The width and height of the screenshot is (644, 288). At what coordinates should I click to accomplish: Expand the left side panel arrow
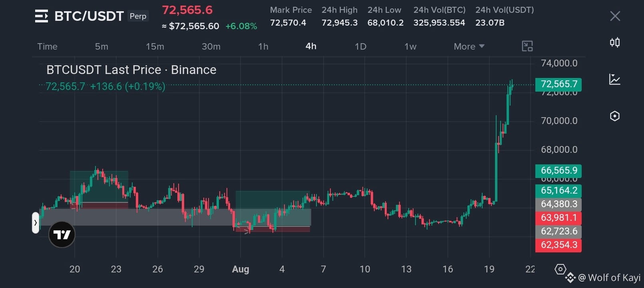click(x=36, y=223)
